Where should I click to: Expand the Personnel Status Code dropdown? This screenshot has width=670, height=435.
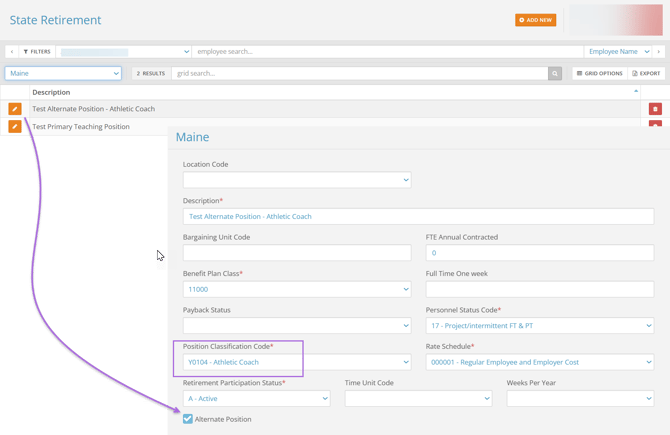539,325
